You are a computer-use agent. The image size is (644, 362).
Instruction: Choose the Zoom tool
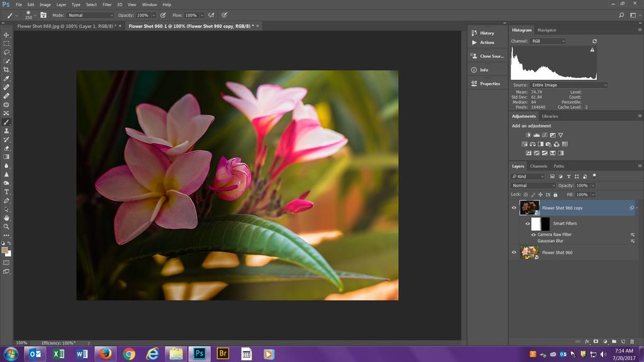tap(6, 226)
